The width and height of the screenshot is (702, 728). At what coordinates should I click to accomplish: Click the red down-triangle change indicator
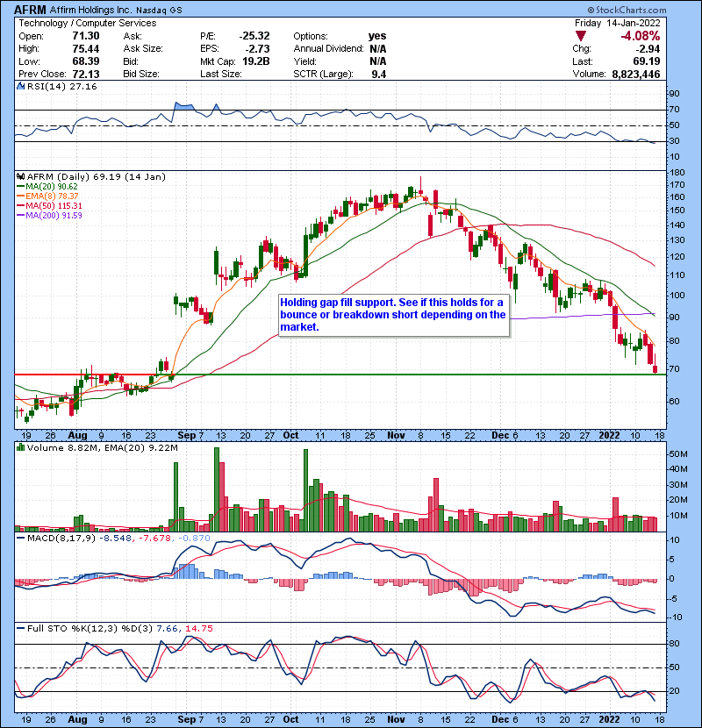click(581, 36)
